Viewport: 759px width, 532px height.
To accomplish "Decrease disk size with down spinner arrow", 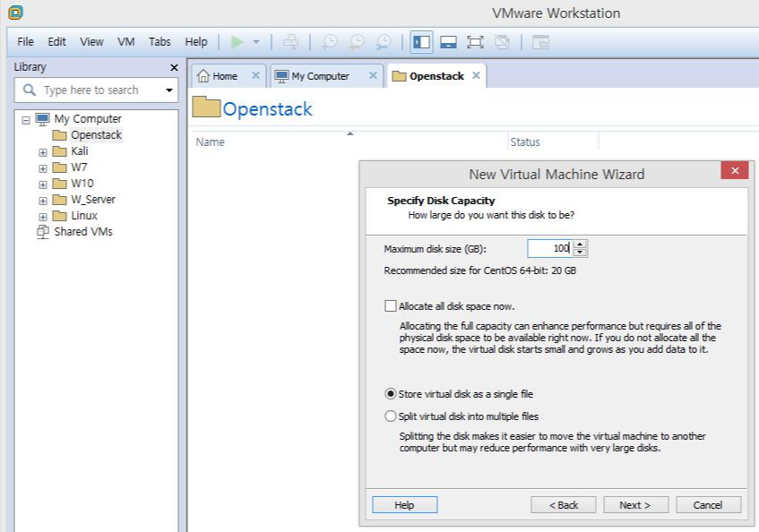I will pos(580,253).
